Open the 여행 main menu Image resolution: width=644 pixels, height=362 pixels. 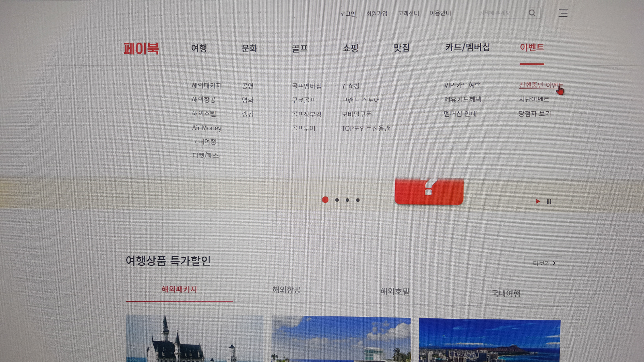pos(199,48)
